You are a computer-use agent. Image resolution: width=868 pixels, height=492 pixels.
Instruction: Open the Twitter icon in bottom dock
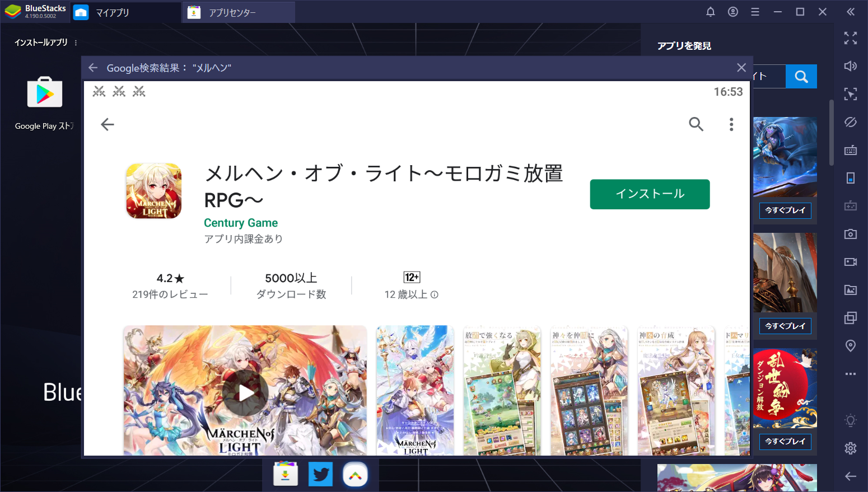click(320, 475)
